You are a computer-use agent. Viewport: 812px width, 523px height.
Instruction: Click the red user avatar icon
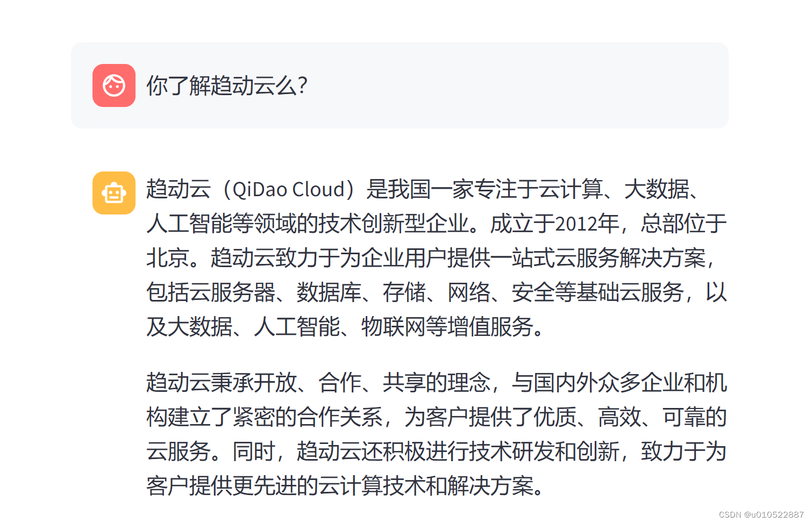tap(114, 85)
